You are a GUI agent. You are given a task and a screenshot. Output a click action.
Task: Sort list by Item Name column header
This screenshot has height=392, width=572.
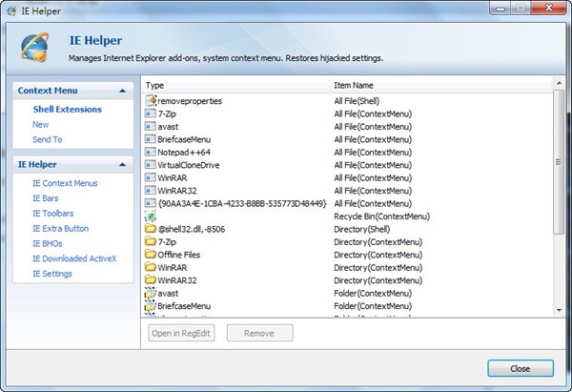[x=439, y=85]
